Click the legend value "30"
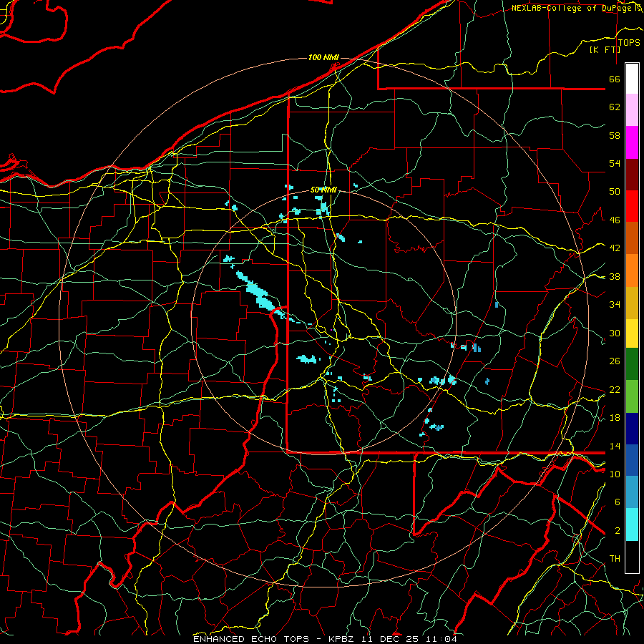Viewport: 644px width, 644px height. point(615,333)
